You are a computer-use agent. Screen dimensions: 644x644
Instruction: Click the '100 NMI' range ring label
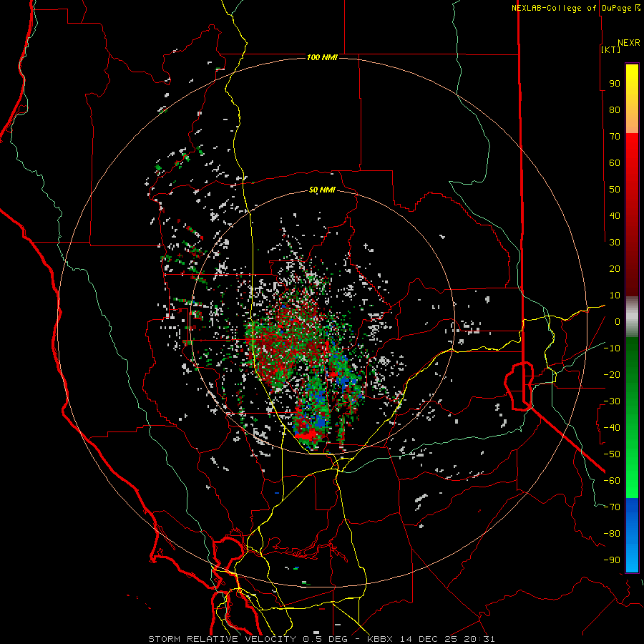tap(322, 57)
